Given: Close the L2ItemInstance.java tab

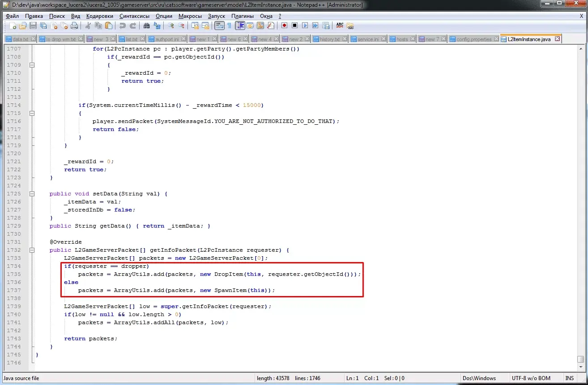Looking at the screenshot, I should 557,39.
